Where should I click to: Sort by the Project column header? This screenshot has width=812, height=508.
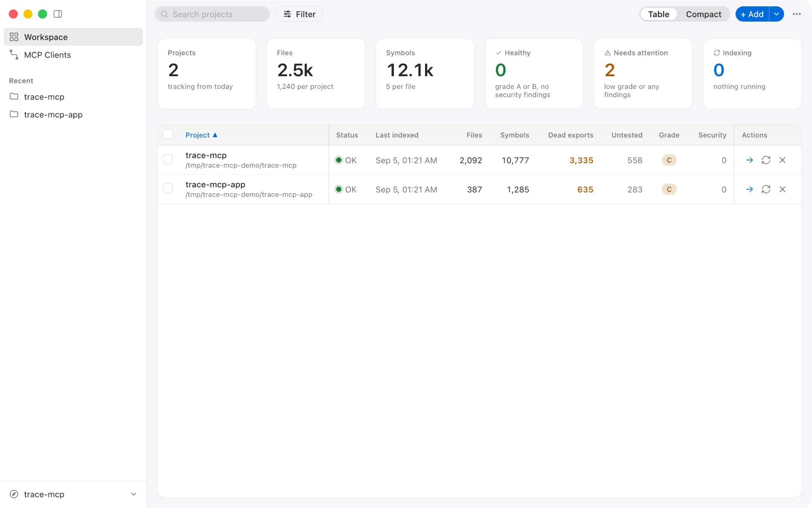pos(201,135)
